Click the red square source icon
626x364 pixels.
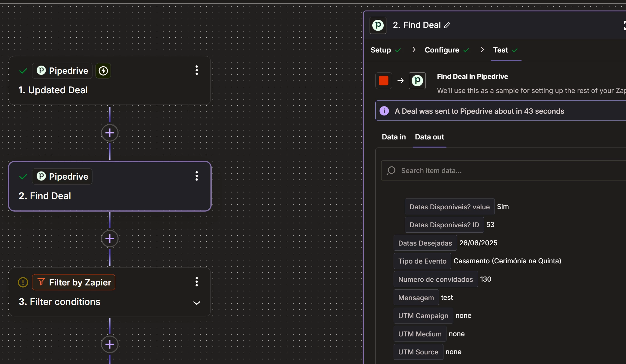click(383, 81)
